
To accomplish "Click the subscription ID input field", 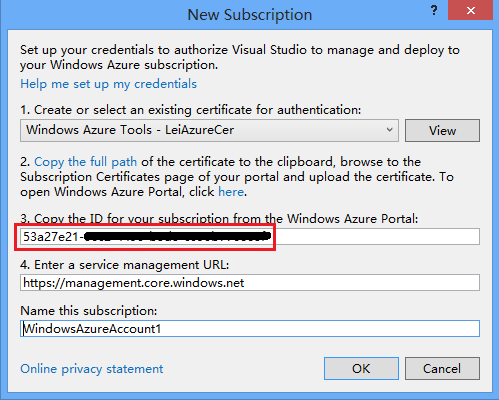I will (250, 237).
